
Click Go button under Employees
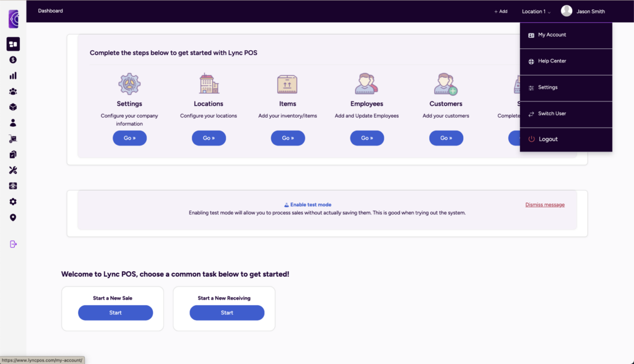pyautogui.click(x=367, y=138)
